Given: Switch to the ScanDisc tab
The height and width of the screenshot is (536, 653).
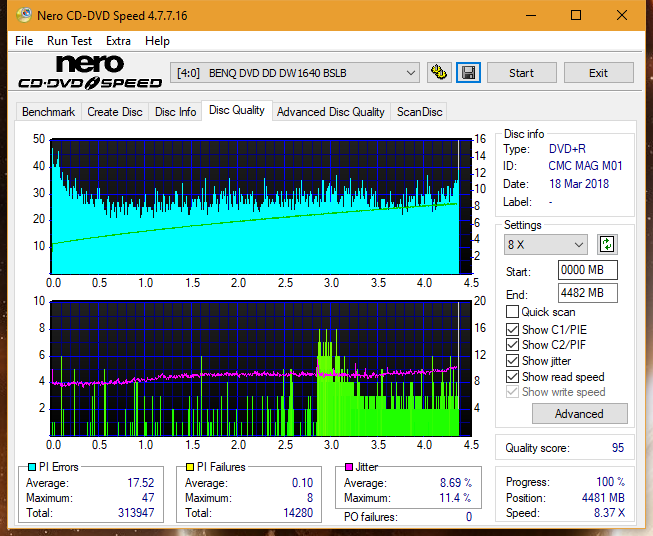Looking at the screenshot, I should (x=419, y=112).
